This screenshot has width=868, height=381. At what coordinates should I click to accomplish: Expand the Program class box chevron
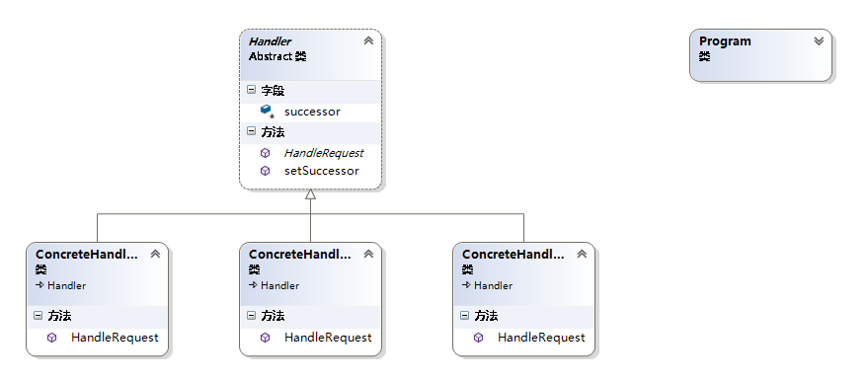coord(820,40)
